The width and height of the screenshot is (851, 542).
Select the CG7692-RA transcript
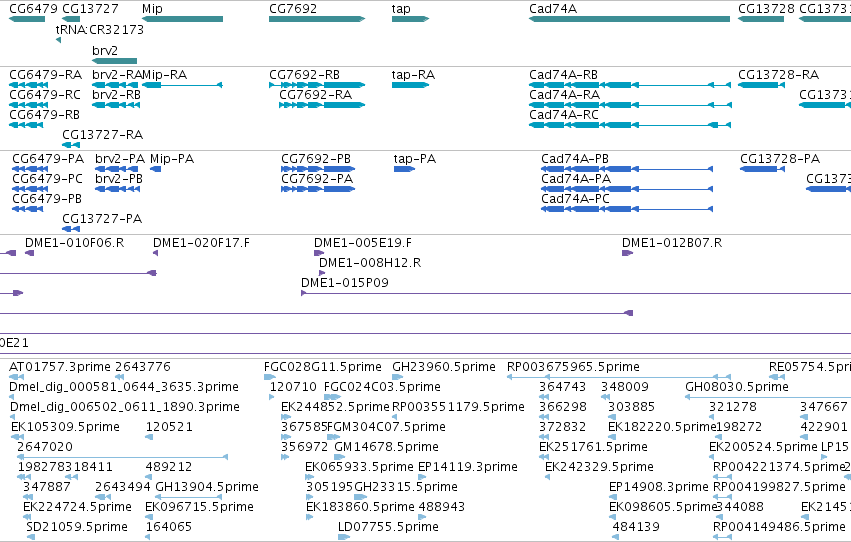322,105
